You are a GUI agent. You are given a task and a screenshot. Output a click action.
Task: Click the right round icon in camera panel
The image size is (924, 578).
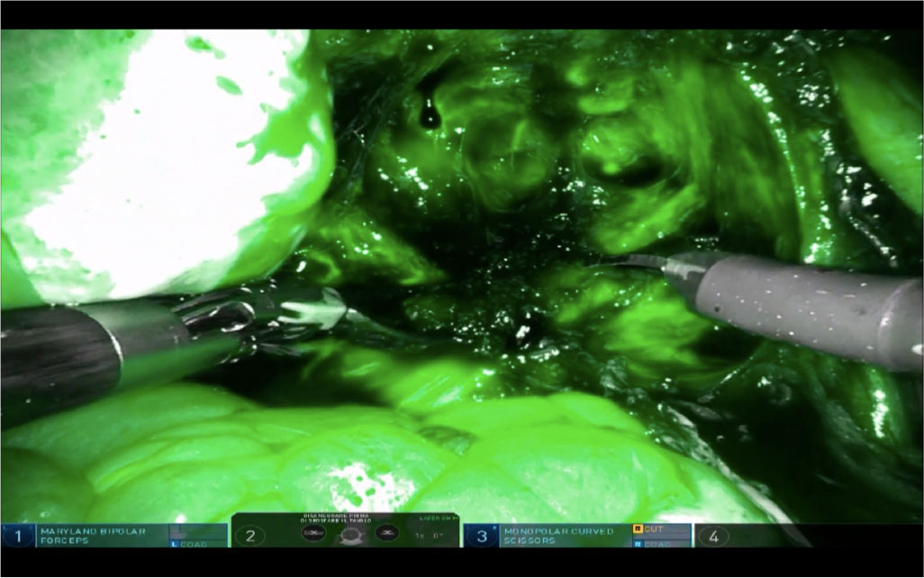[x=386, y=534]
